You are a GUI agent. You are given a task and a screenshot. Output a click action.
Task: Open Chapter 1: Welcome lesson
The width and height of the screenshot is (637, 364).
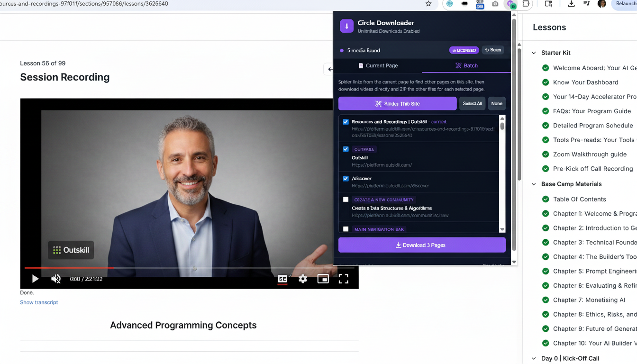(x=595, y=213)
